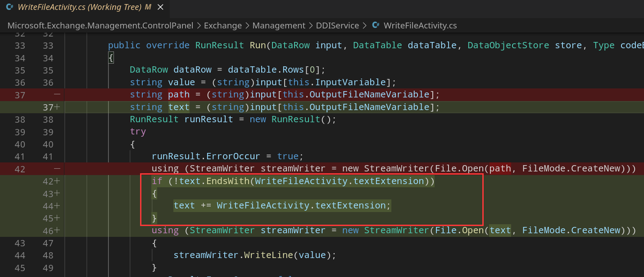Viewport: 644px width, 277px height.
Task: Open the Microsoft.Exchange.Management.ControlPanel breadcrumb
Action: click(x=100, y=26)
